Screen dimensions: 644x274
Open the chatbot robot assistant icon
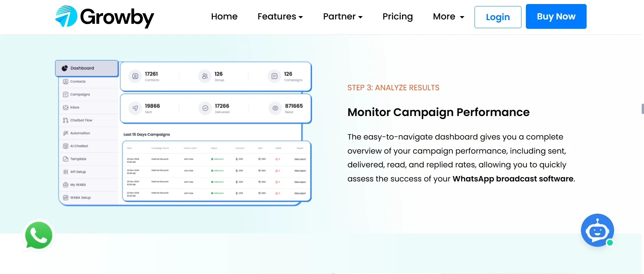597,230
